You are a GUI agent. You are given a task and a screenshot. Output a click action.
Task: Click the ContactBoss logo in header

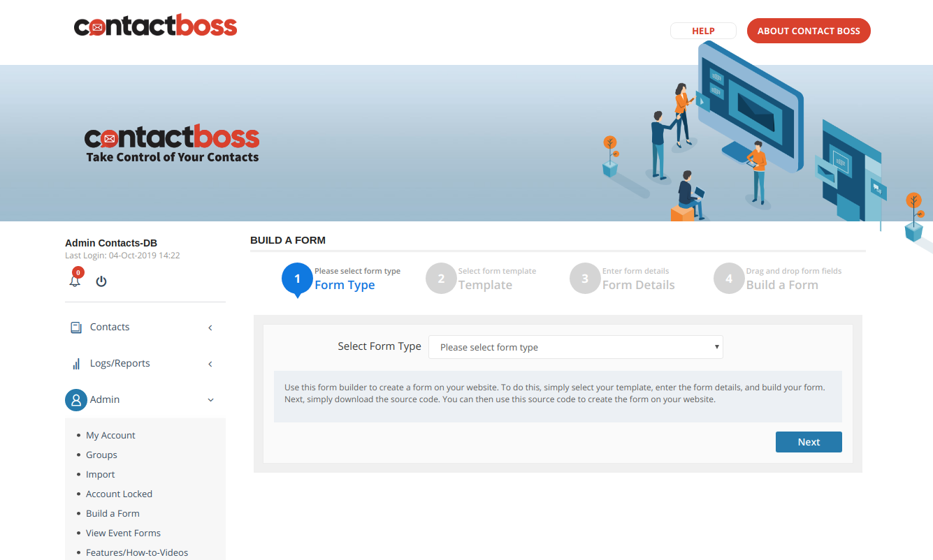[155, 27]
